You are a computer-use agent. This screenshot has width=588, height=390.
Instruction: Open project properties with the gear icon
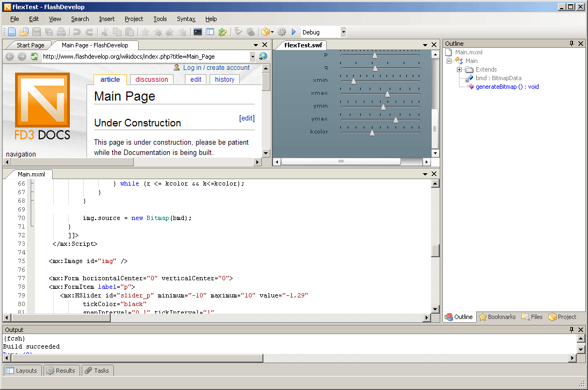click(282, 32)
